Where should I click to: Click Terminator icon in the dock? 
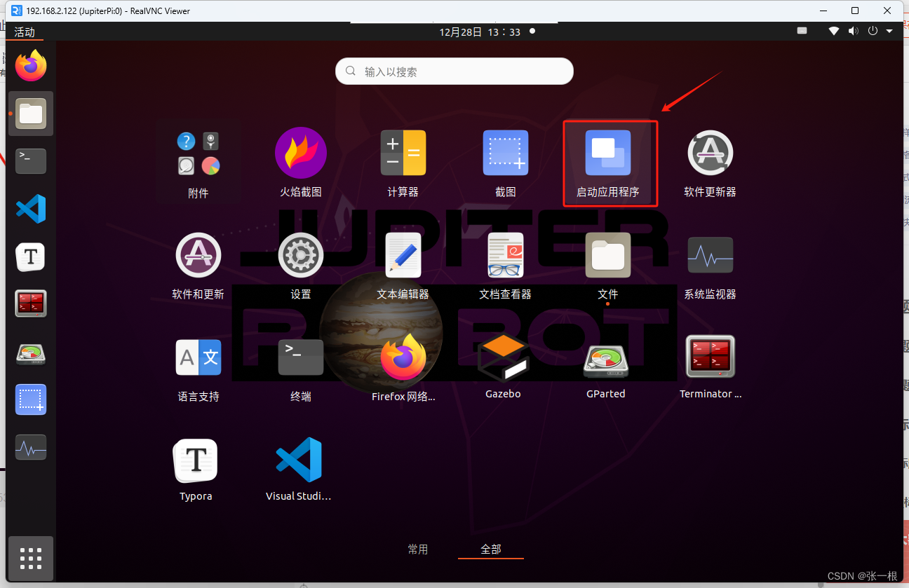31,303
